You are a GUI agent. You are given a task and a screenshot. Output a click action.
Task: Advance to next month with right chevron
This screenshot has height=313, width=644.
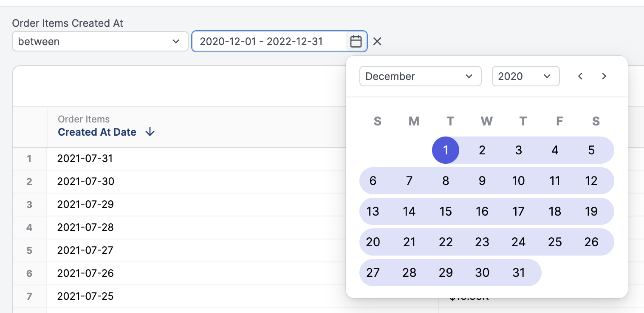(604, 77)
